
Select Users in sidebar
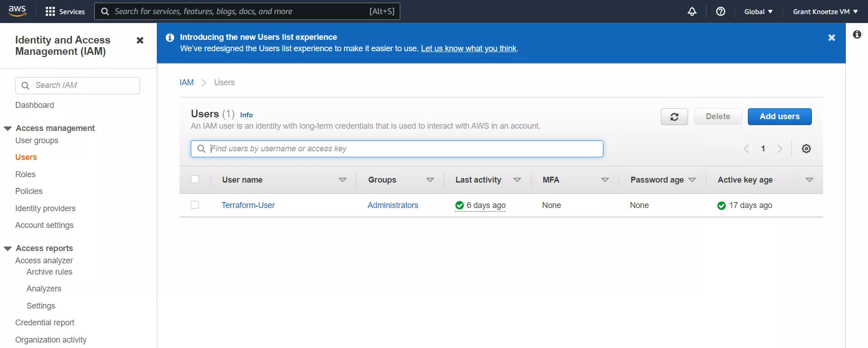(26, 157)
